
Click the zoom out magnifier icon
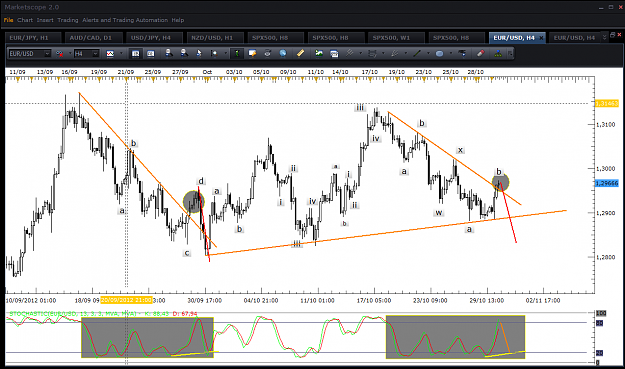click(x=184, y=53)
